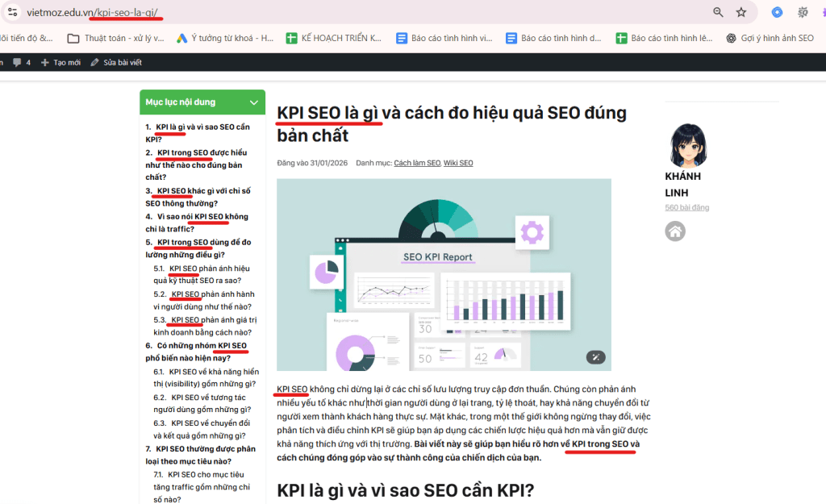Open the Thuật toán - xử lý bookmark folder
Screen dimensions: 826x504
[116, 38]
